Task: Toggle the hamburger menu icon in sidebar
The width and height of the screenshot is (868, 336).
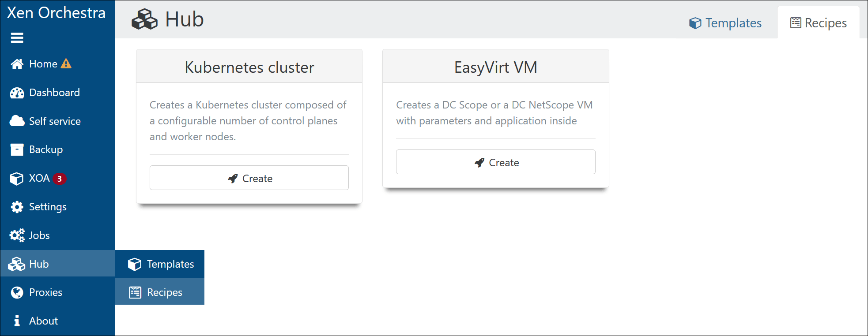Action: 17,38
